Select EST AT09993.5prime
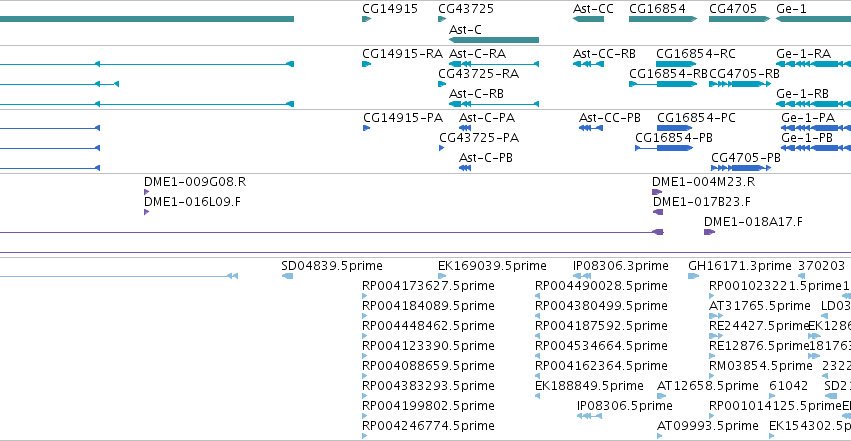Viewport: 851px width, 441px height. point(659,436)
